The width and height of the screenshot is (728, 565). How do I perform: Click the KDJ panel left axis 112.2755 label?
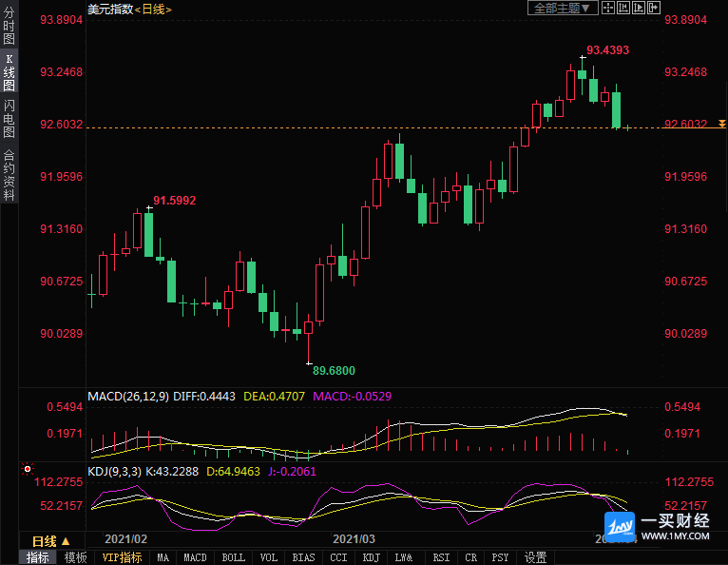coord(59,482)
